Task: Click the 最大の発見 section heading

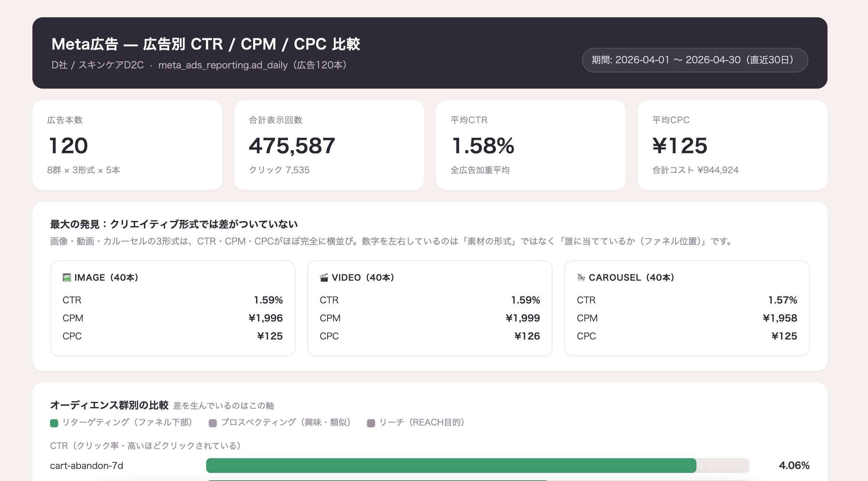Action: (174, 224)
